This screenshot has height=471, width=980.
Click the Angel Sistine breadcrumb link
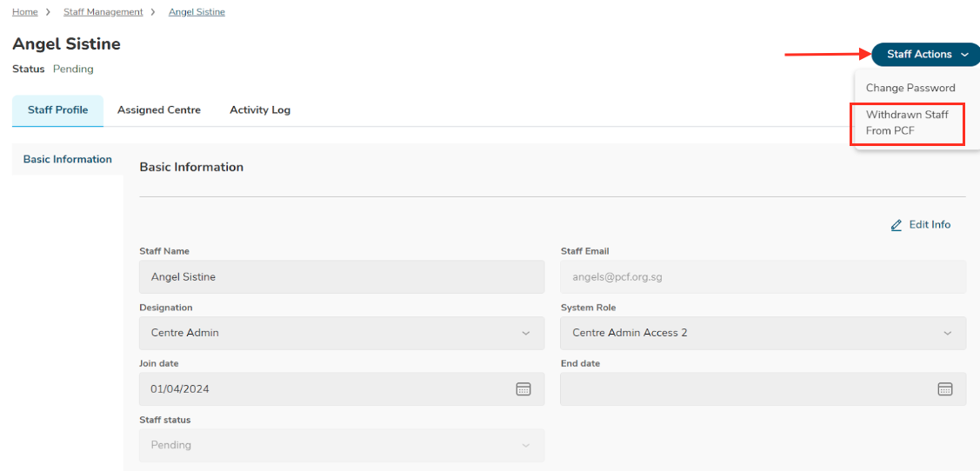pos(197,12)
